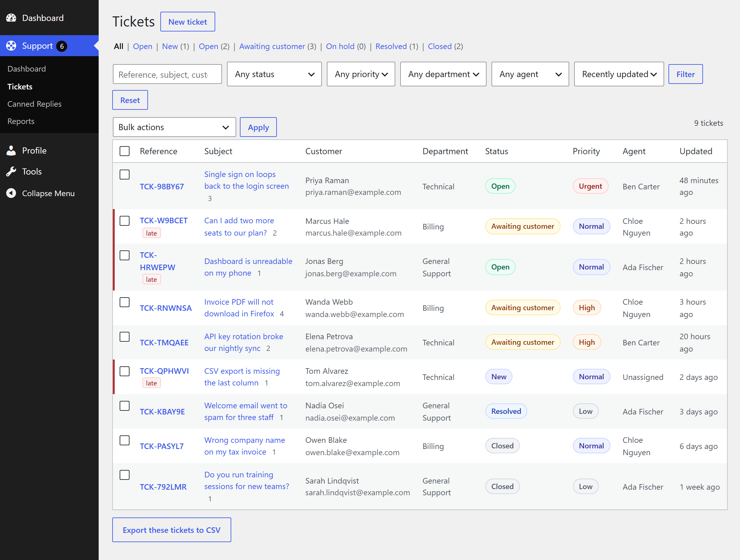The width and height of the screenshot is (740, 560).
Task: Click the New ticket button
Action: 188,22
